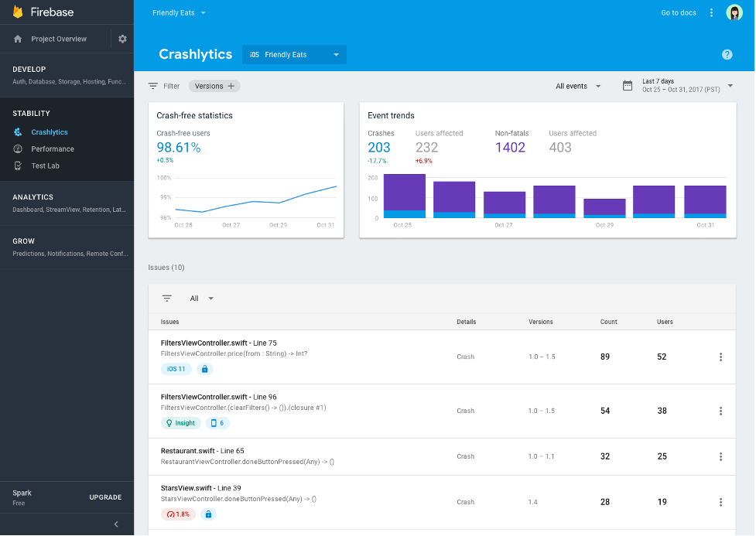The height and width of the screenshot is (536, 756).
Task: Click the UPGRADE plan button
Action: [105, 497]
